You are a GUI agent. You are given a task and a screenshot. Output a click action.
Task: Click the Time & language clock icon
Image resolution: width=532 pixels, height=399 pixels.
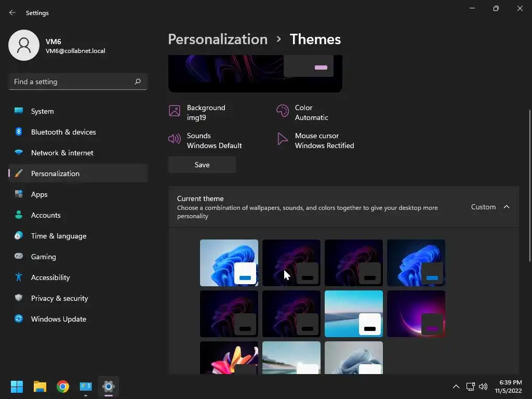point(19,235)
